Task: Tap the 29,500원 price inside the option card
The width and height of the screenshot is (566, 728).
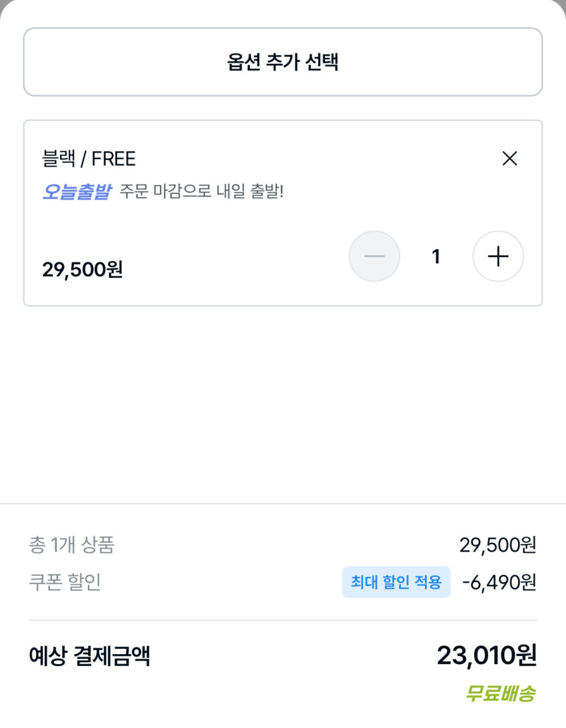Action: [83, 270]
